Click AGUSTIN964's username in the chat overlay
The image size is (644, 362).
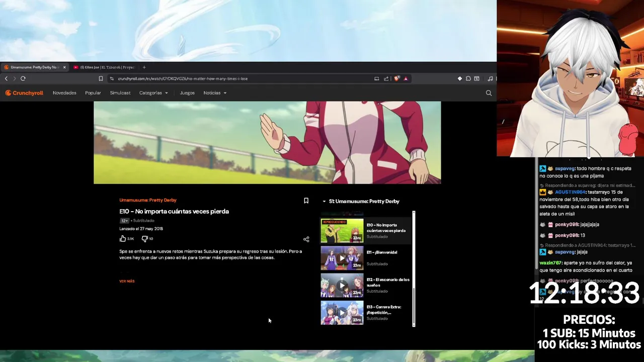click(x=571, y=192)
